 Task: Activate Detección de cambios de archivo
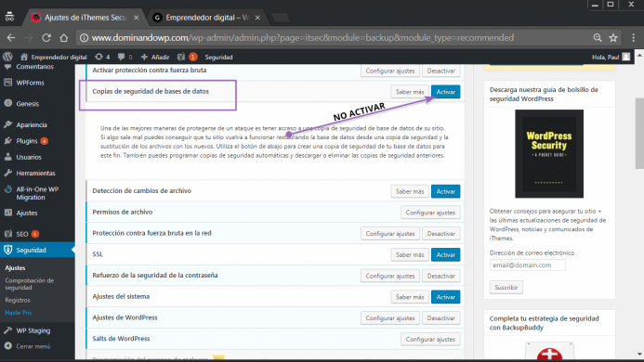tap(446, 191)
